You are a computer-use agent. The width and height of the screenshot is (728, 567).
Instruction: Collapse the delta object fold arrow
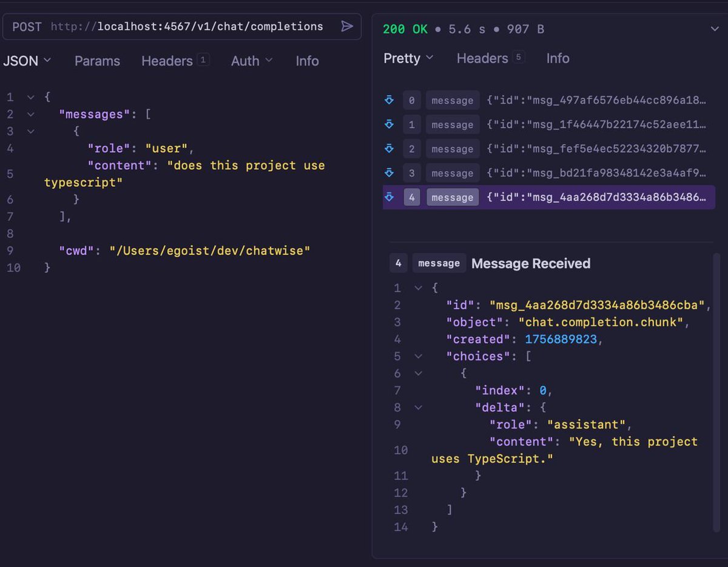tap(418, 407)
